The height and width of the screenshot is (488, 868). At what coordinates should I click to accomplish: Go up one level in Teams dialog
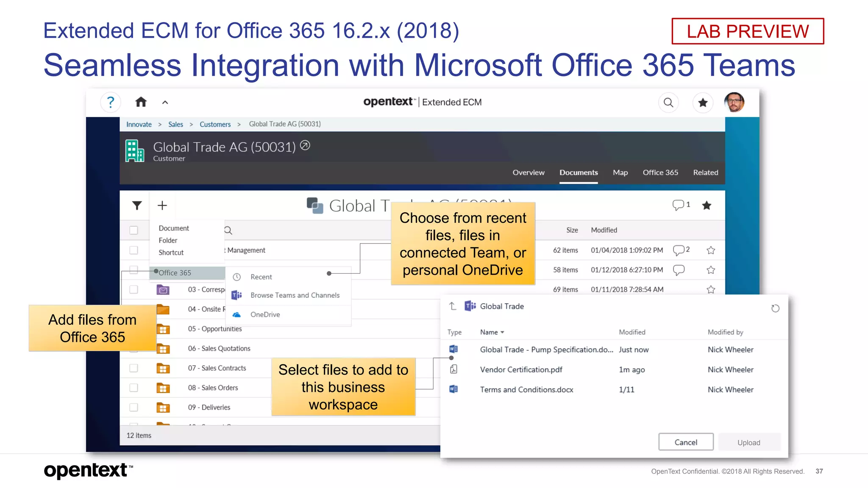(x=453, y=306)
